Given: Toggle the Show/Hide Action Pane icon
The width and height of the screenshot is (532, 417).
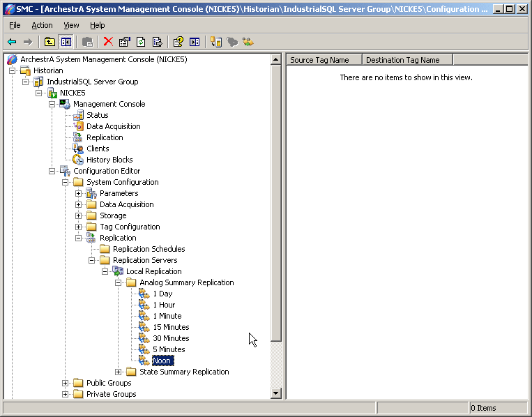Looking at the screenshot, I should (x=195, y=42).
